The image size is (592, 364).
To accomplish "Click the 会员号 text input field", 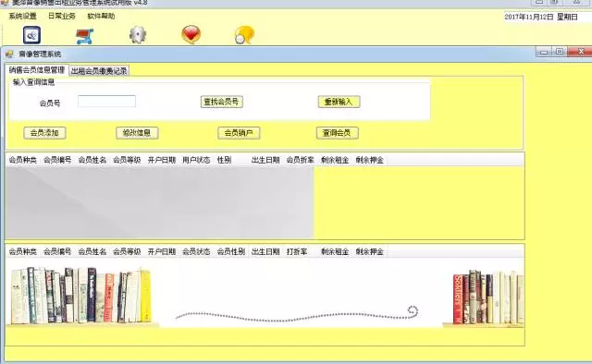I will click(x=107, y=101).
